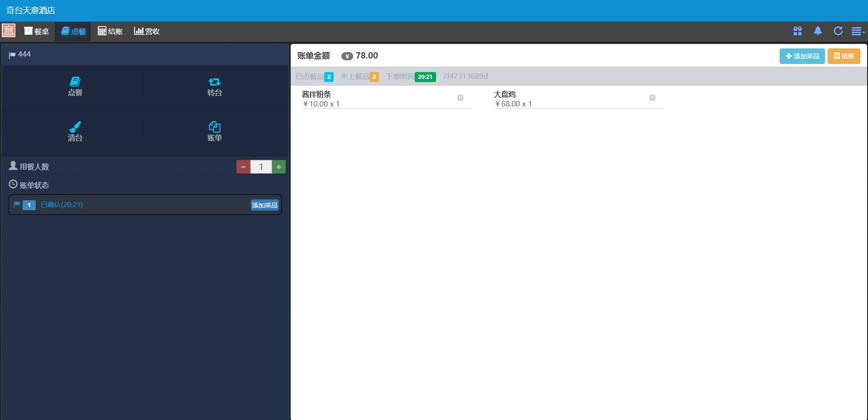Increase diner count with plus button

[x=278, y=167]
